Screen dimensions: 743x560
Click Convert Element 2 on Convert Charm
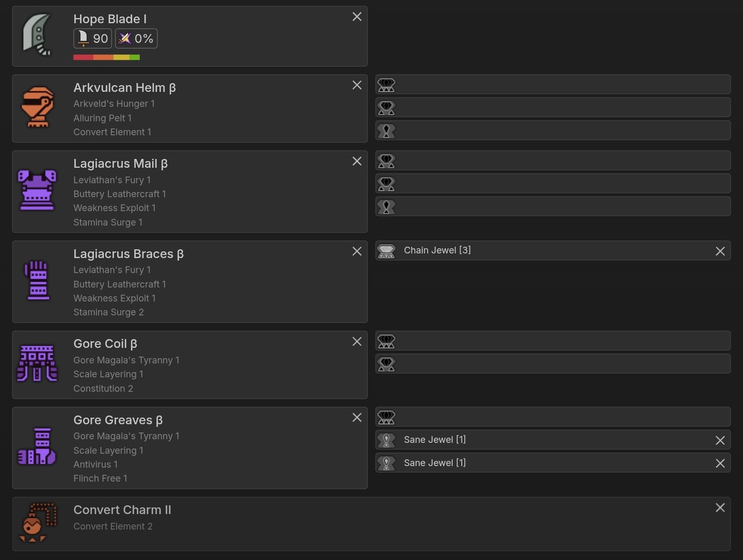click(x=113, y=526)
